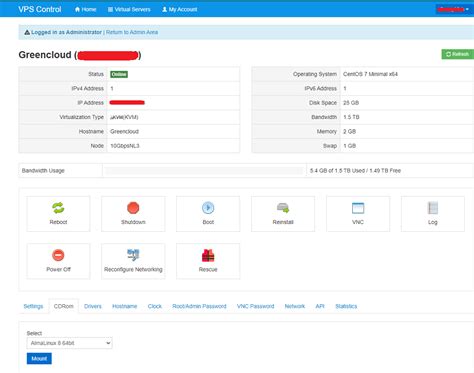Start Rescue mode

click(208, 261)
